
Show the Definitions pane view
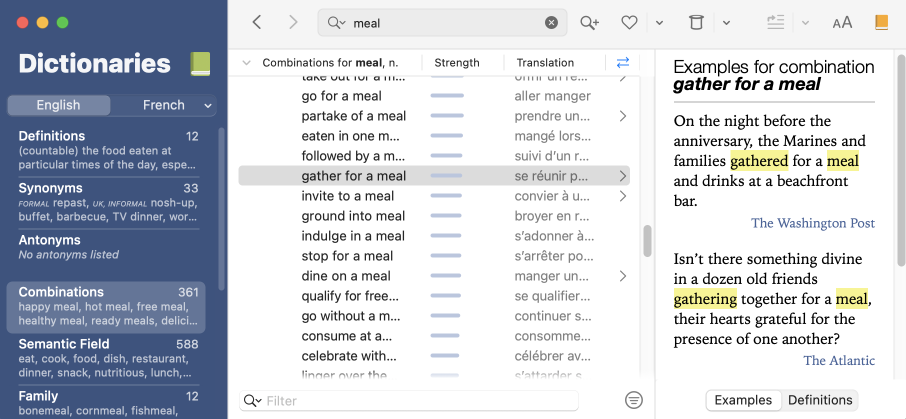pos(820,400)
